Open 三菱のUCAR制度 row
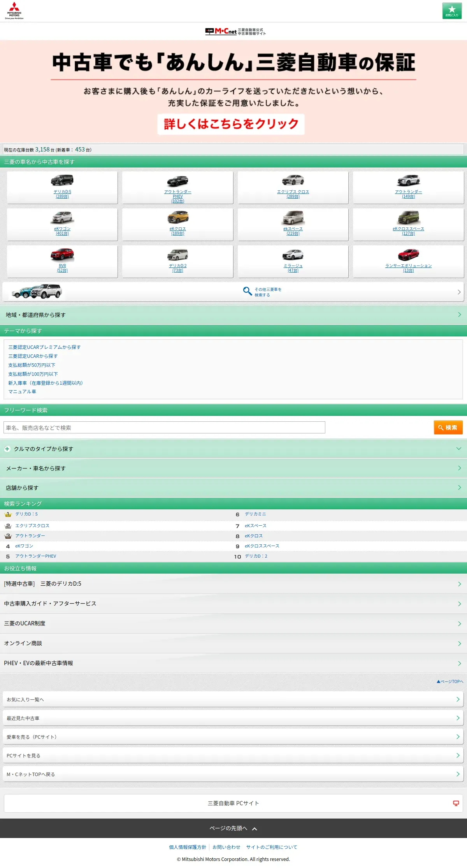The height and width of the screenshot is (868, 467). tap(233, 623)
